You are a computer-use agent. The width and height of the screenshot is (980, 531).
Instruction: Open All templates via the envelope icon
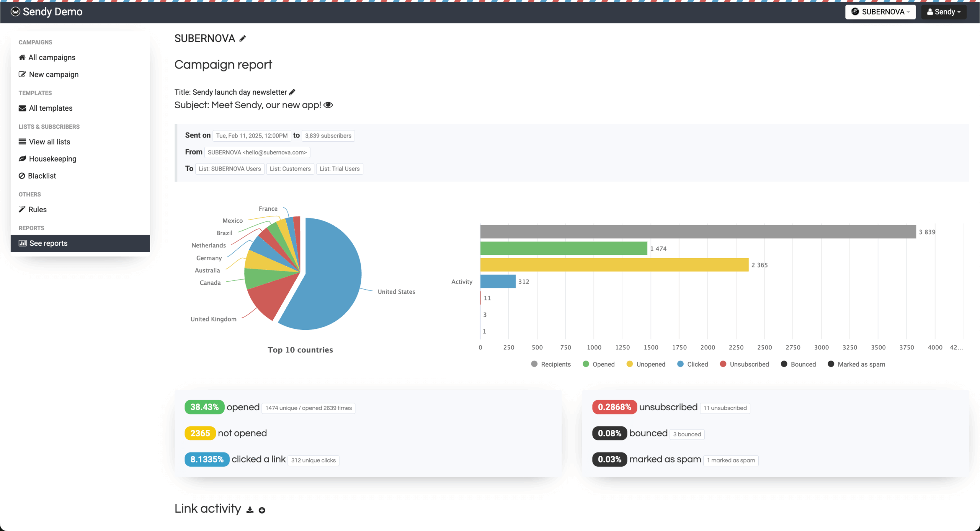point(22,108)
